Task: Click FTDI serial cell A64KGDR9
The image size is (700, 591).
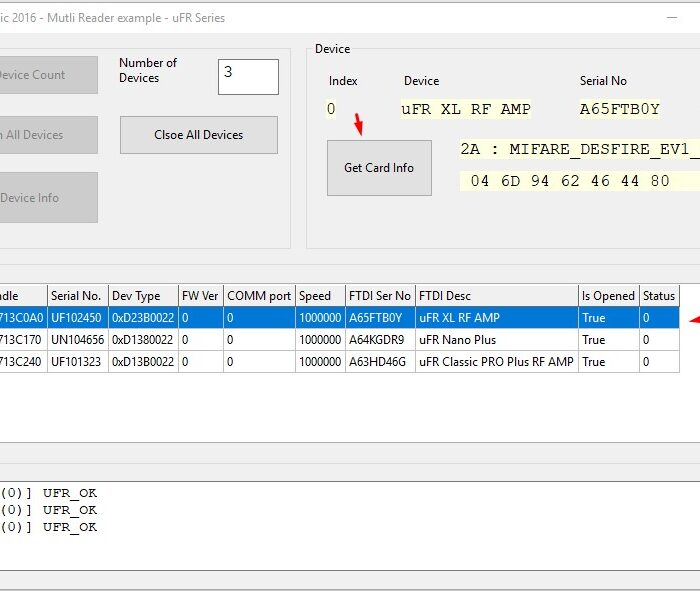Action: pyautogui.click(x=380, y=340)
